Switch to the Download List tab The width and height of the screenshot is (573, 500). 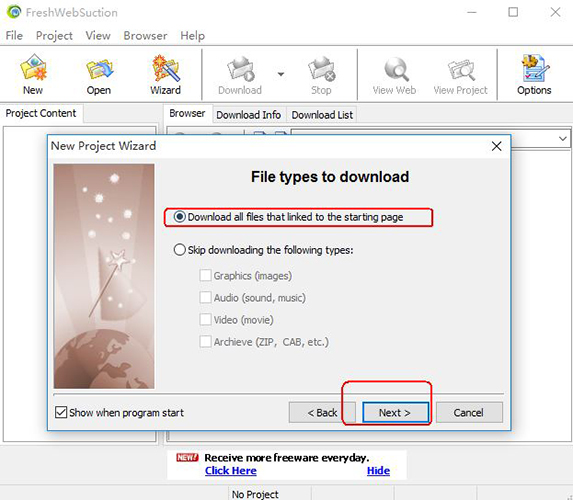[x=322, y=115]
